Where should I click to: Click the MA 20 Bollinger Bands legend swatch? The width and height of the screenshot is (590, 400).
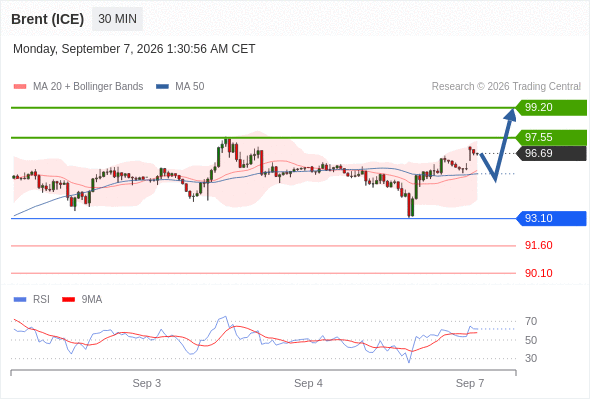pyautogui.click(x=20, y=87)
